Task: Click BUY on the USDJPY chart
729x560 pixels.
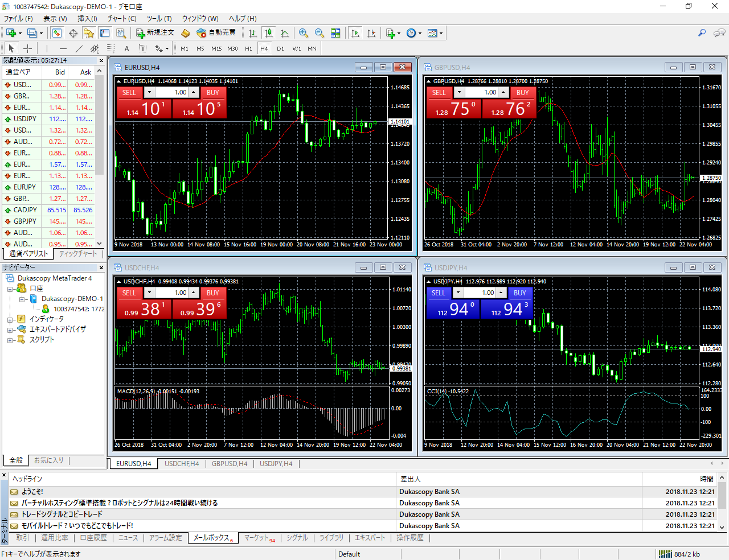Action: coord(520,293)
